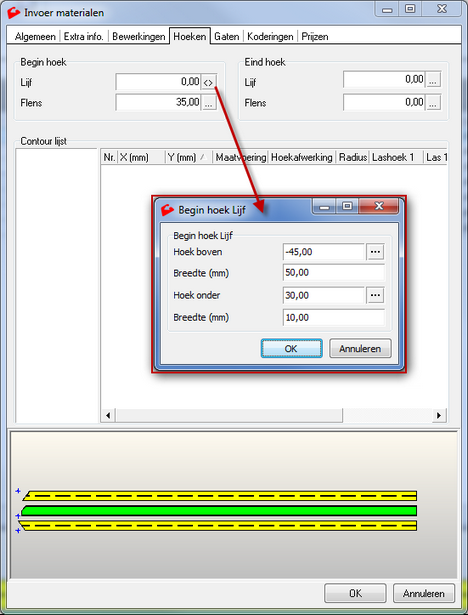Image resolution: width=468 pixels, height=615 pixels.
Task: Click left arrow of contour list scrollbar
Action: pyautogui.click(x=108, y=415)
